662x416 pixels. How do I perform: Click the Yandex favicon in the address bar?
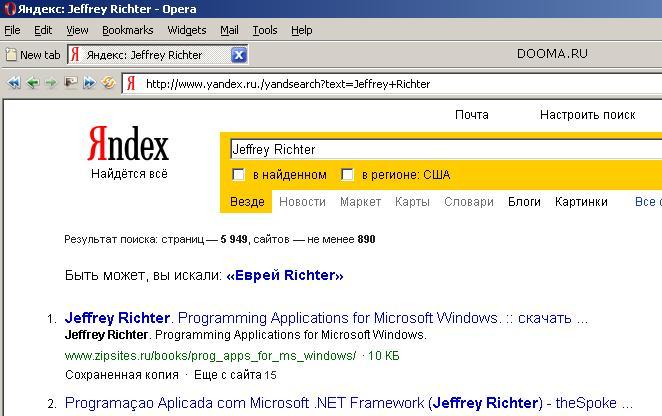tap(131, 84)
